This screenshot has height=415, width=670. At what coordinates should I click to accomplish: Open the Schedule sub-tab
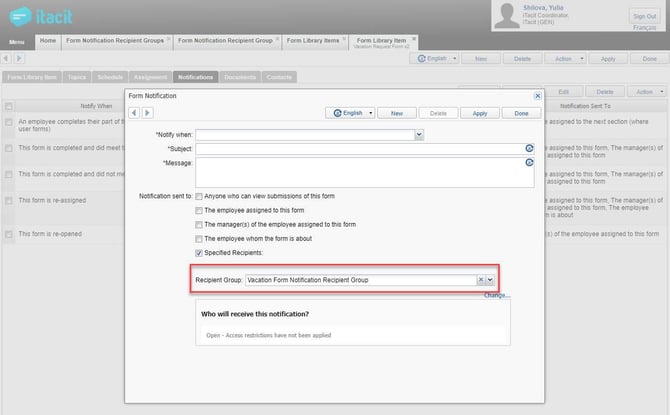pyautogui.click(x=110, y=77)
